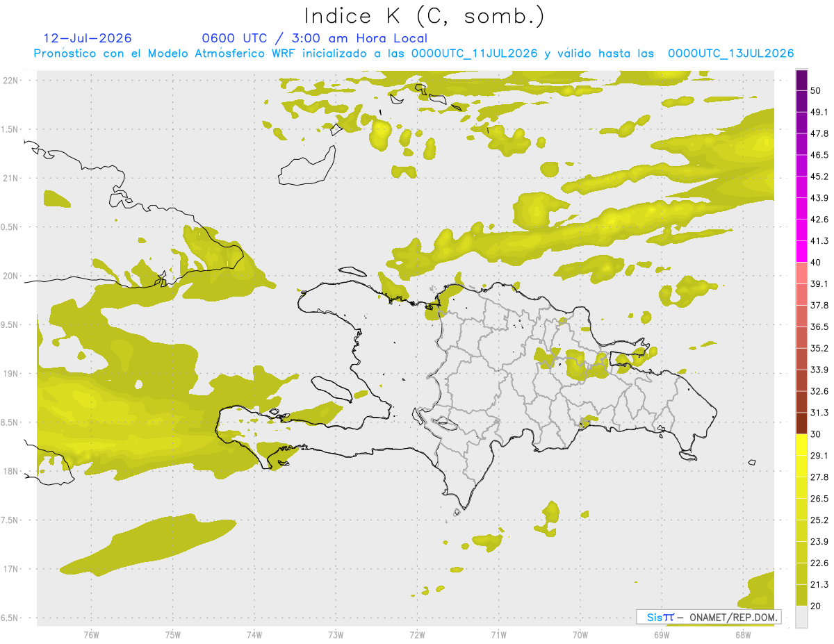834x644 pixels.
Task: Click longitude label "73W"
Action: point(336,634)
